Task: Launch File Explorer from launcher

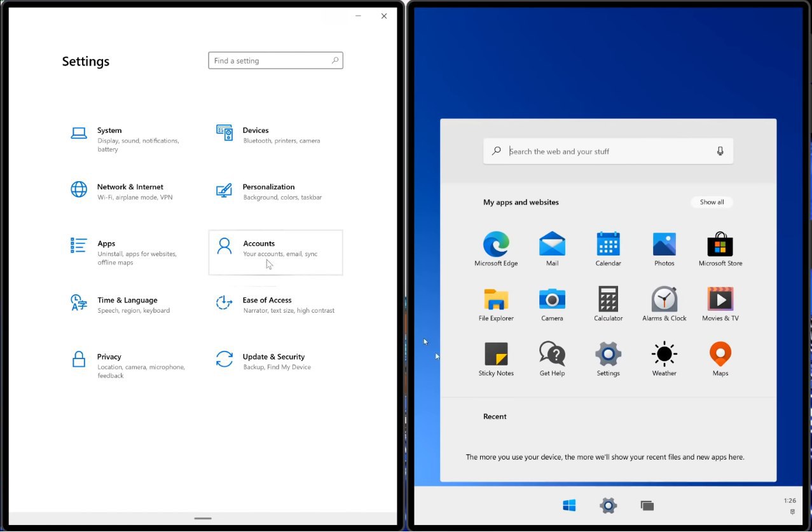Action: 496,304
